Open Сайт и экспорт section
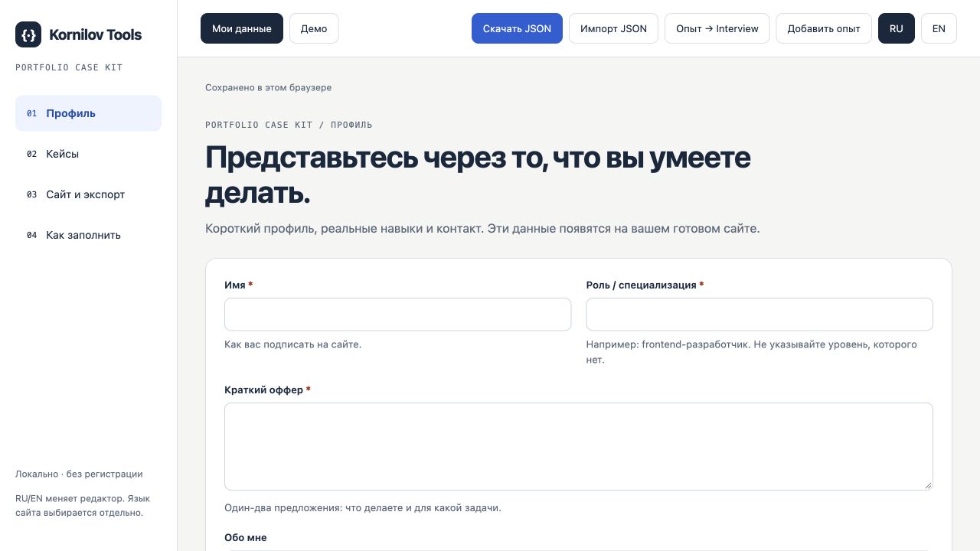The height and width of the screenshot is (551, 980). [x=88, y=194]
